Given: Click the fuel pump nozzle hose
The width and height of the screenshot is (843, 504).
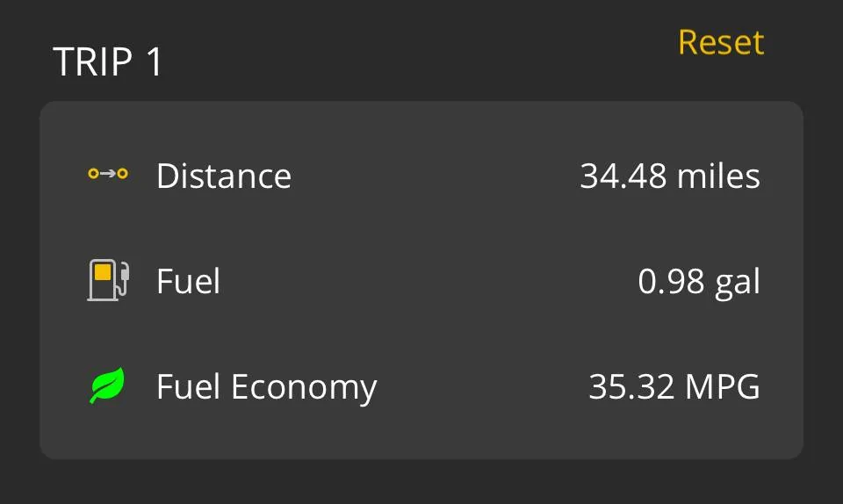Looking at the screenshot, I should [x=125, y=280].
